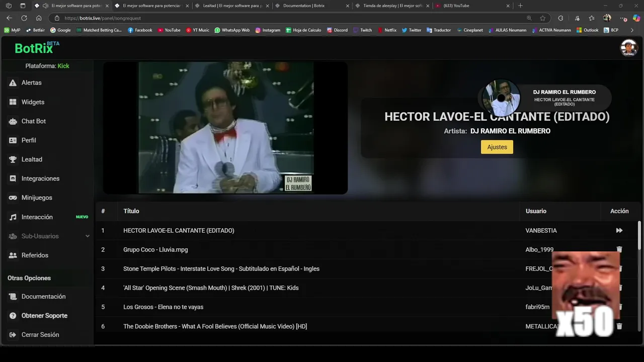Open the Discord bookmark
Image resolution: width=644 pixels, height=362 pixels.
(337, 30)
